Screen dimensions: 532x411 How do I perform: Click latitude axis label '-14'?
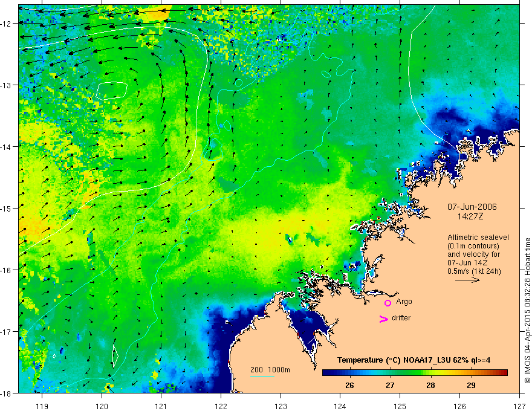click(x=6, y=147)
